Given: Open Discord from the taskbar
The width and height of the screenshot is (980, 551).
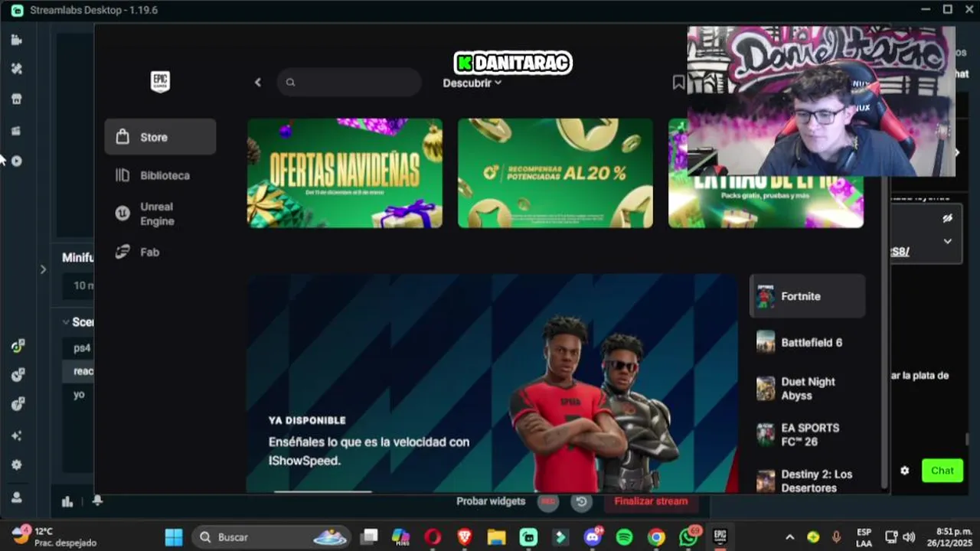Looking at the screenshot, I should tap(592, 537).
